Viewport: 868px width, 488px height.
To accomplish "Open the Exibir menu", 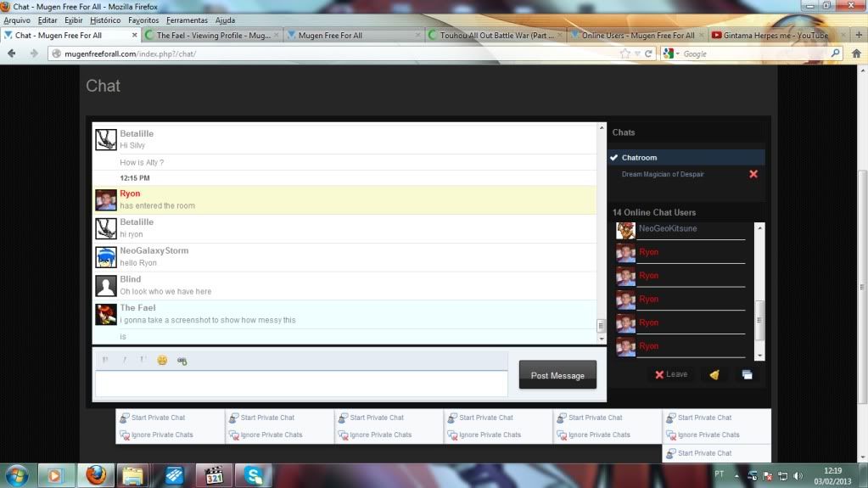I will [x=73, y=20].
